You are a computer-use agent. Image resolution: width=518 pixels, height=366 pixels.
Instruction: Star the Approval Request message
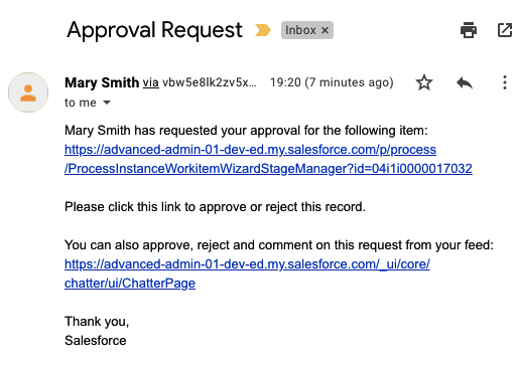coord(424,82)
